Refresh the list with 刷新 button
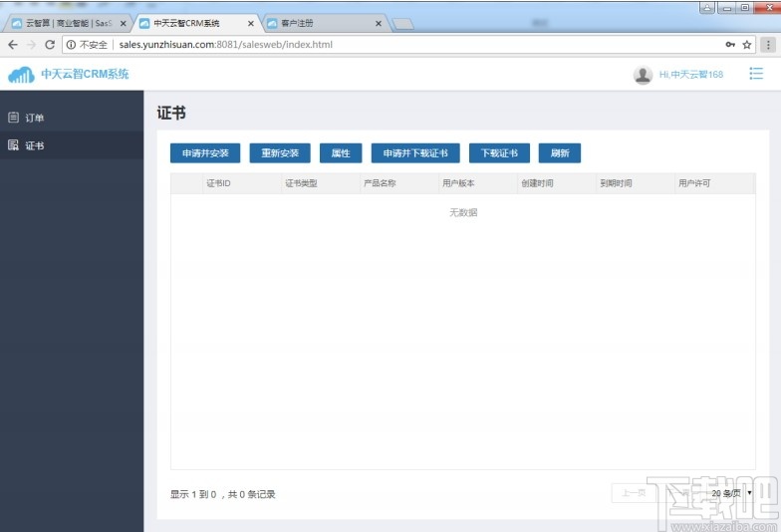Viewport: 781px width, 532px height. [560, 153]
